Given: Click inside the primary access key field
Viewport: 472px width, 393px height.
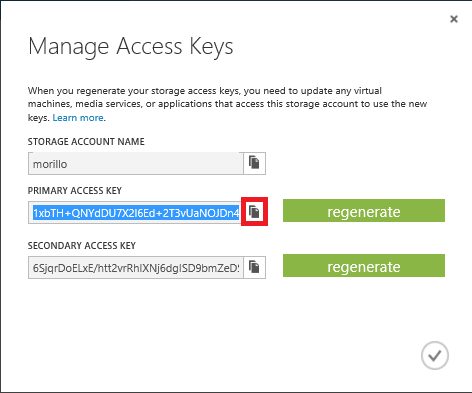Looking at the screenshot, I should [x=136, y=212].
